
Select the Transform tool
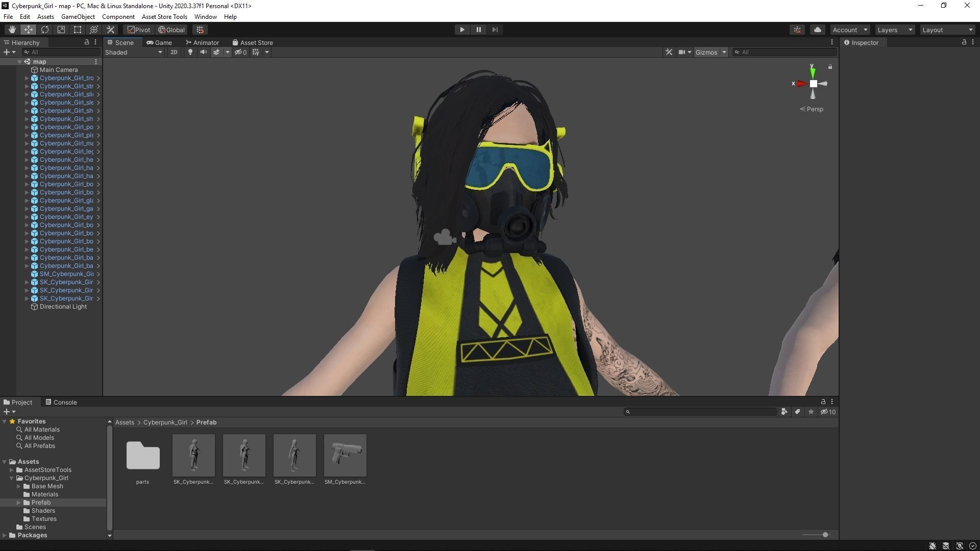point(93,30)
